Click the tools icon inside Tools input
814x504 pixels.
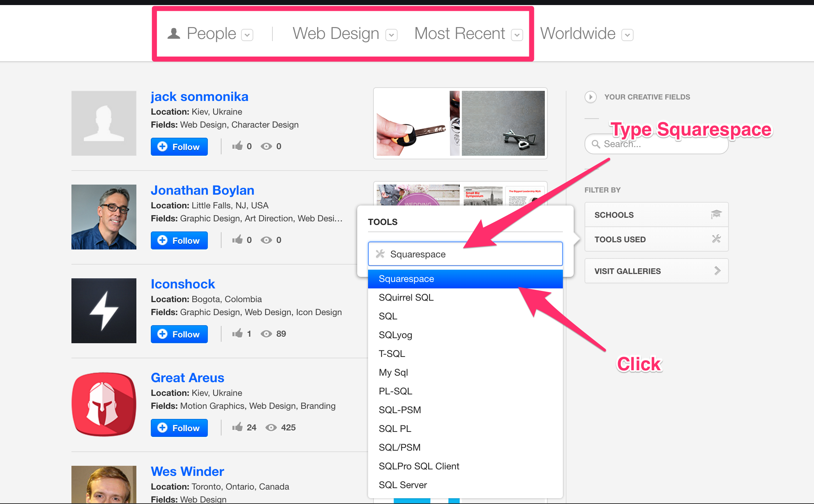(380, 254)
